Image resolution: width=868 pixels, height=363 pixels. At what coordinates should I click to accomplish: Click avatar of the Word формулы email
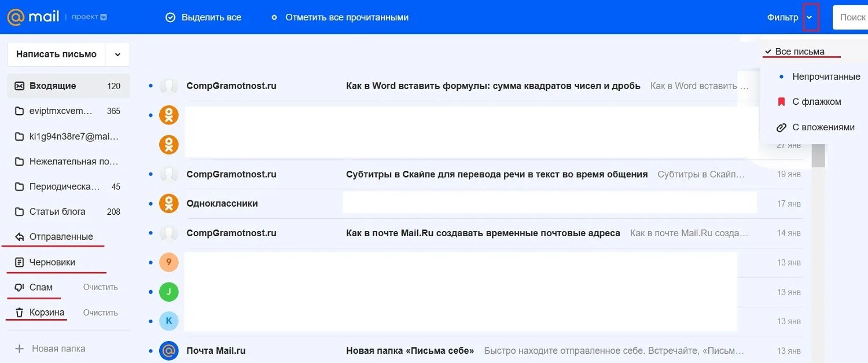[x=169, y=86]
